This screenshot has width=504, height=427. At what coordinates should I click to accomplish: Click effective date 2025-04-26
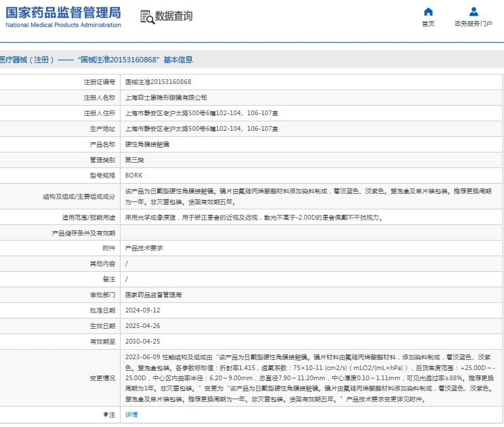tap(142, 326)
